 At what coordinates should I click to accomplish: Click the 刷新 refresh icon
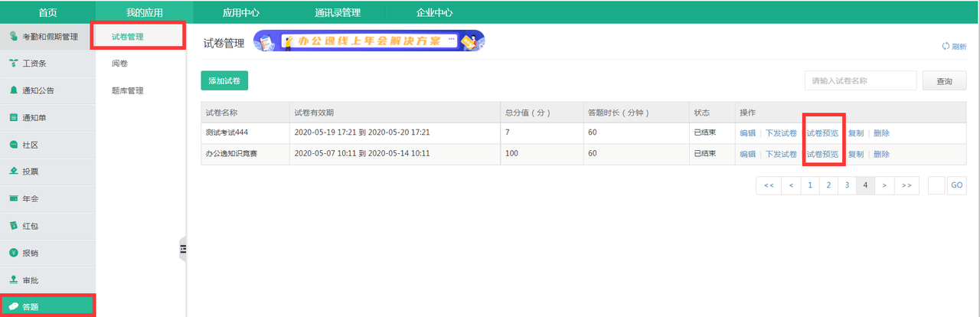click(x=946, y=46)
